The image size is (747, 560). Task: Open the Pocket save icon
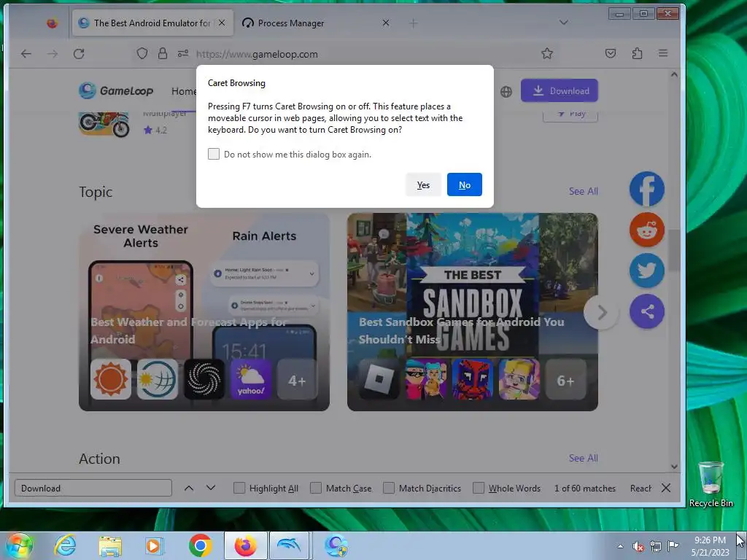point(611,53)
